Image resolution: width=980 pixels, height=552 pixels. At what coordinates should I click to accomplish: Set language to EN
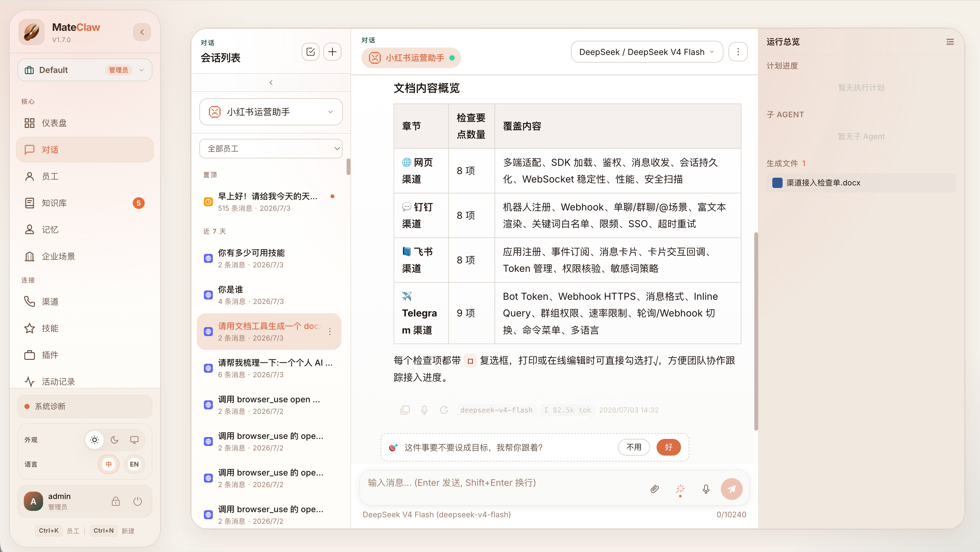point(134,464)
